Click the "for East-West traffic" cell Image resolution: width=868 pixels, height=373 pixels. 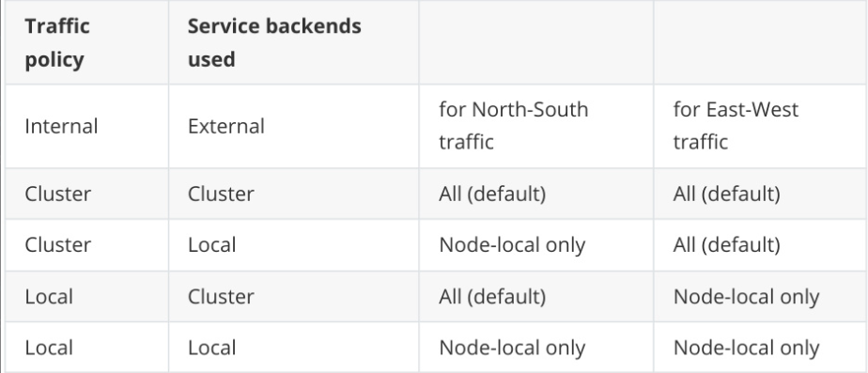759,126
